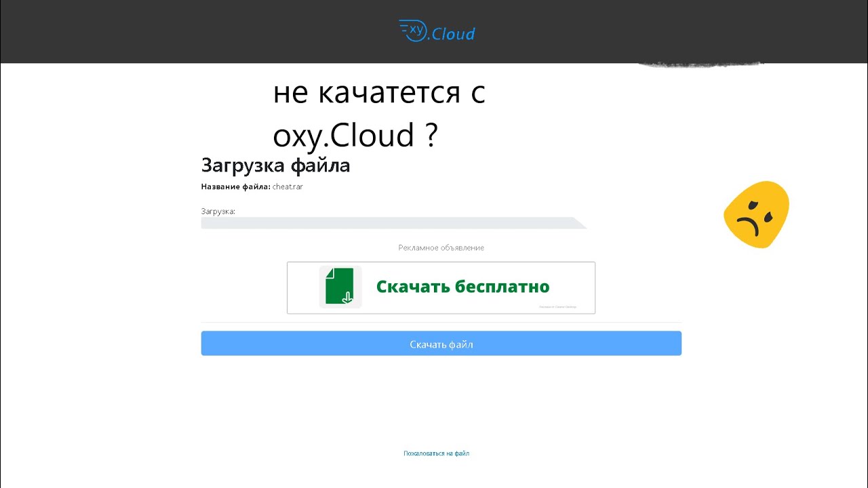The height and width of the screenshot is (488, 868).
Task: Click the 'Загрузка' progress bar
Action: 394,223
